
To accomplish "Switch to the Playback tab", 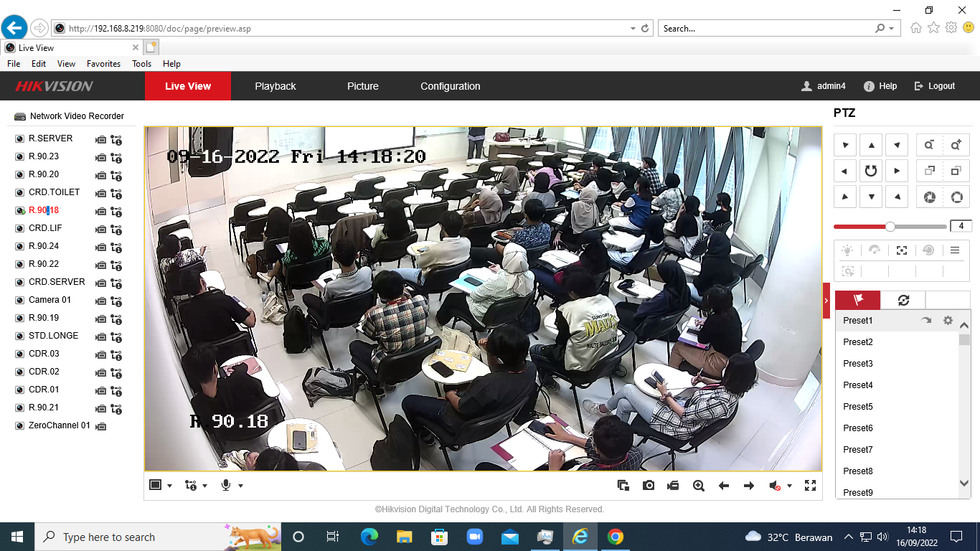I will point(275,86).
